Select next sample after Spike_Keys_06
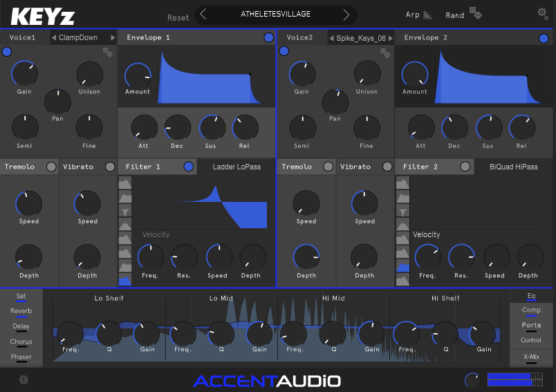This screenshot has height=392, width=556. (x=390, y=38)
